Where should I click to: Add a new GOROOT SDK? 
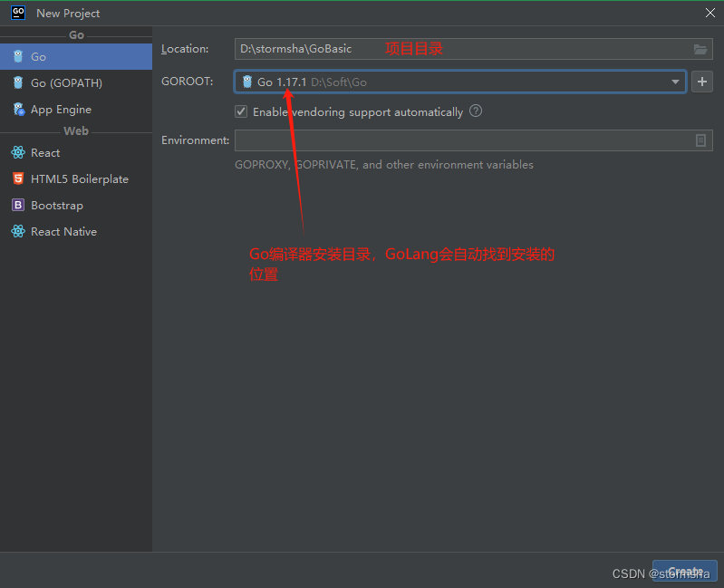(702, 82)
